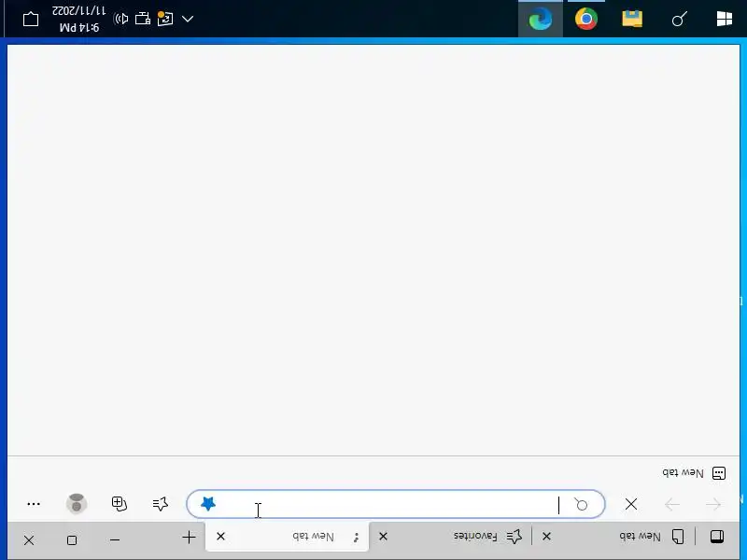Image resolution: width=747 pixels, height=560 pixels.
Task: Add this page to favorites with blue star
Action: 208,504
